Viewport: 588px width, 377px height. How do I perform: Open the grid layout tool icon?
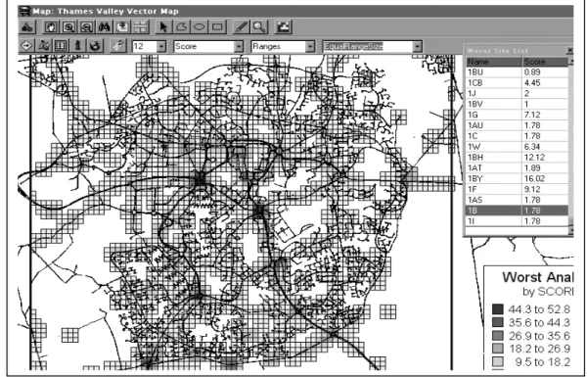click(x=141, y=27)
